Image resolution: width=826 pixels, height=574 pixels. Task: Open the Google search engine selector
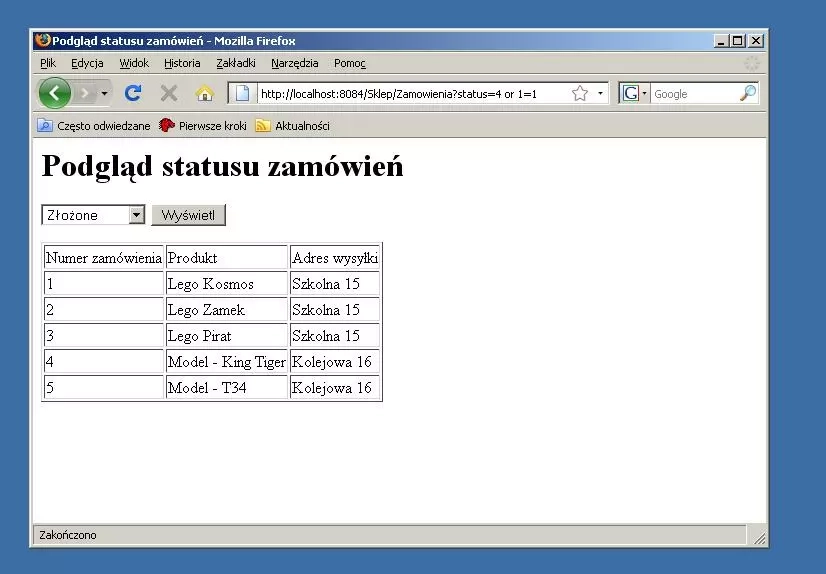tap(634, 94)
